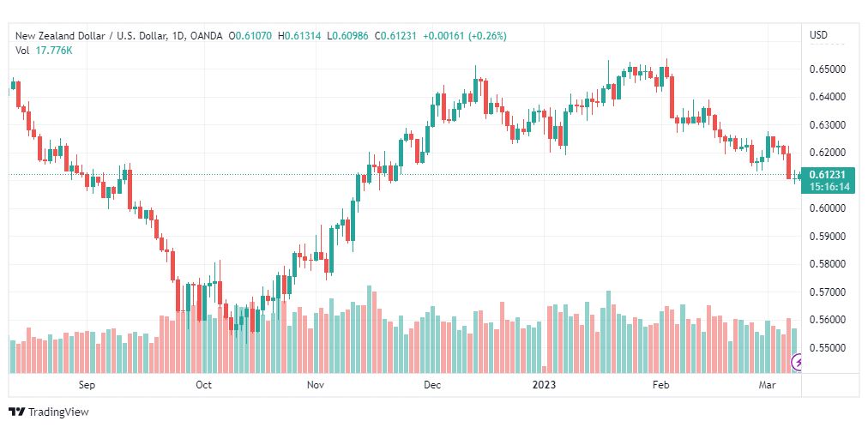Select the Mar label on time axis
Viewport: 868px width, 427px height.
(767, 384)
